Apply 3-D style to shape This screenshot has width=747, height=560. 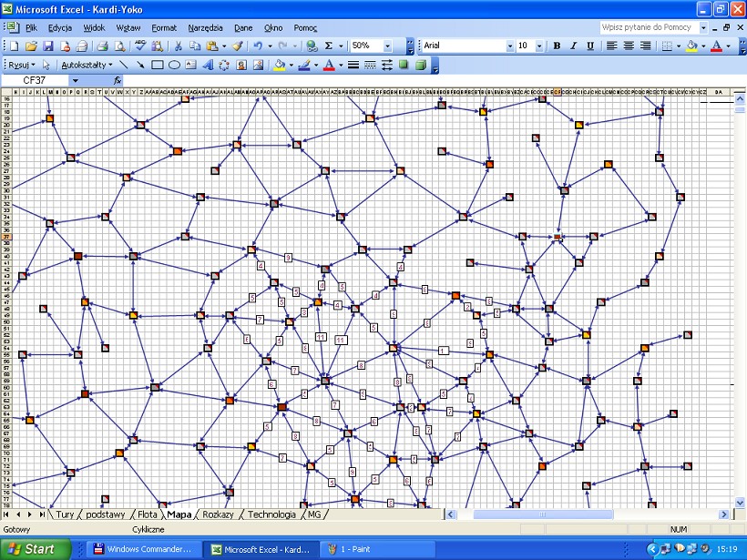pyautogui.click(x=420, y=65)
